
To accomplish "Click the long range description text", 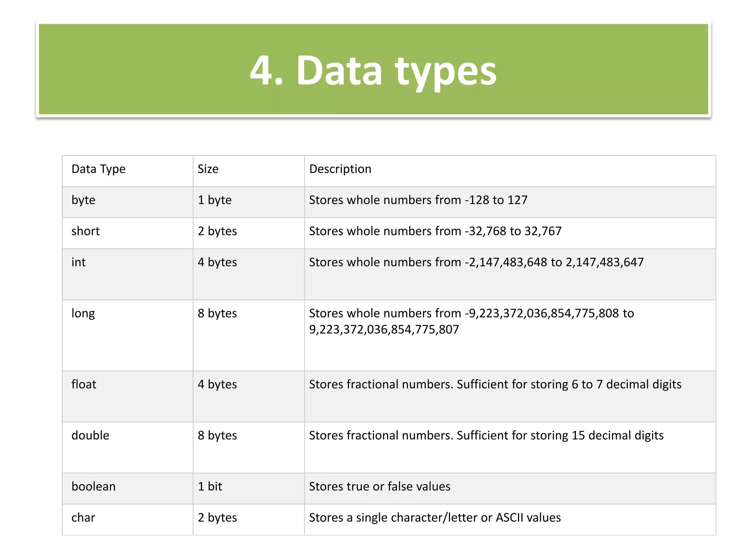I will tap(471, 321).
